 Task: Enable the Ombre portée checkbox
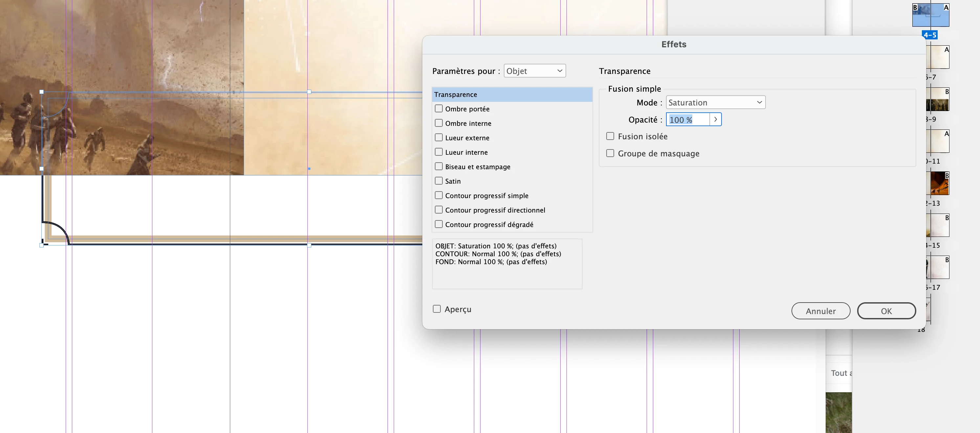pyautogui.click(x=439, y=109)
